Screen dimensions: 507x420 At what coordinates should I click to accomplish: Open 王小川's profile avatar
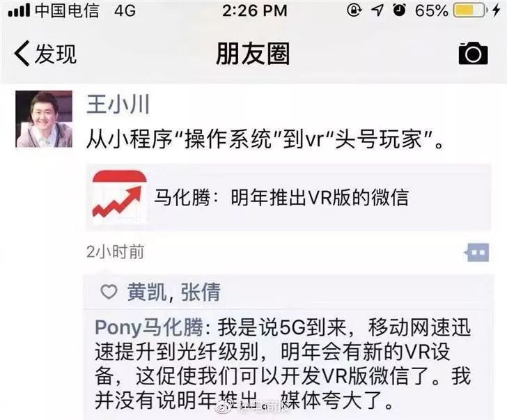[x=44, y=119]
